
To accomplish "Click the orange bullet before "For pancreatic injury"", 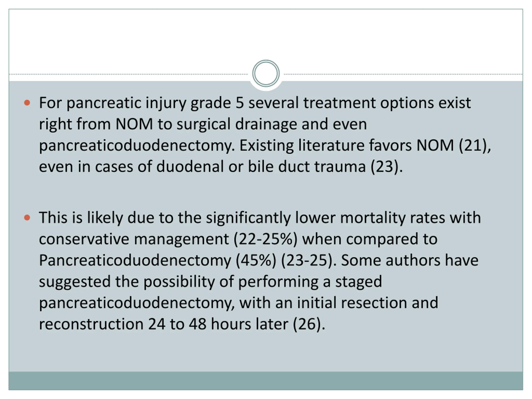I will tap(27, 103).
